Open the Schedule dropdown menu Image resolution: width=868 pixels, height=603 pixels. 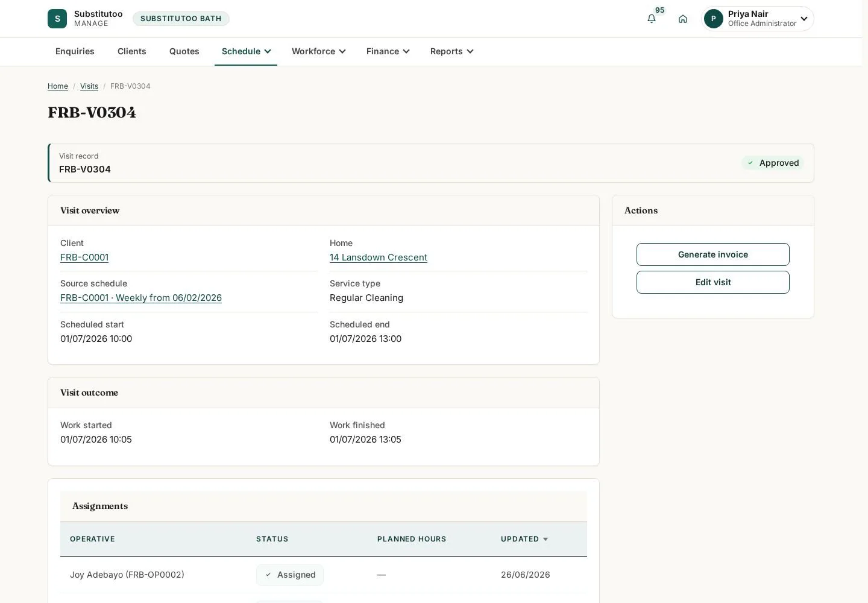click(x=246, y=51)
